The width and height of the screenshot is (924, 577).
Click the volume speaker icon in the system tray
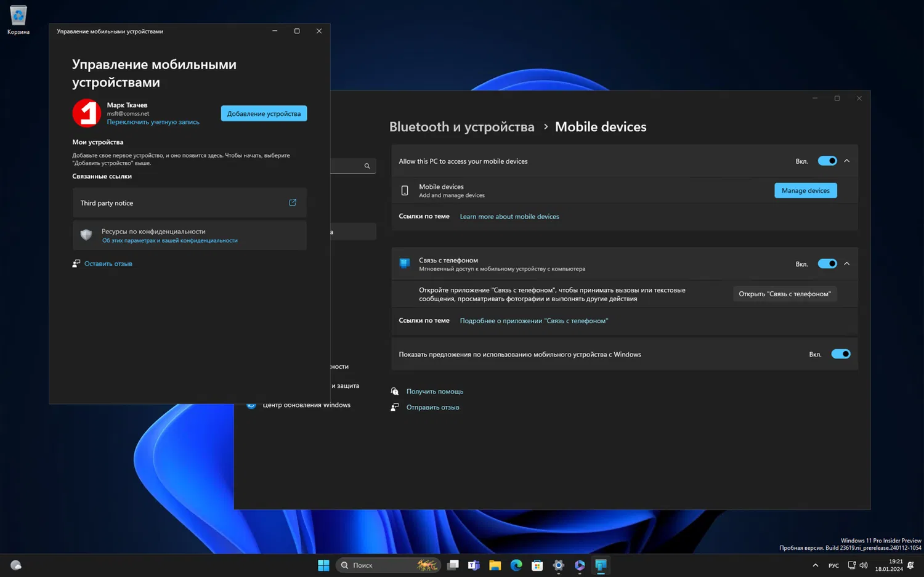click(x=864, y=565)
